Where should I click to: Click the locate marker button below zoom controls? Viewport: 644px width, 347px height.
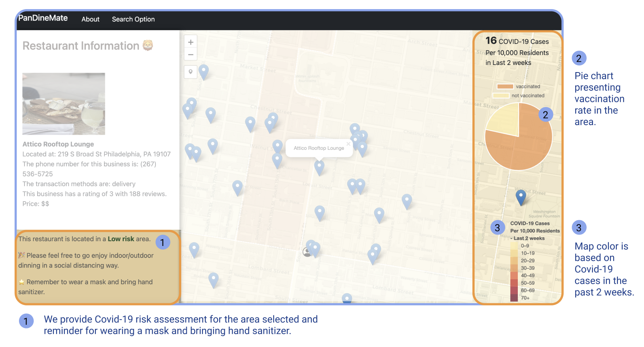pyautogui.click(x=191, y=72)
